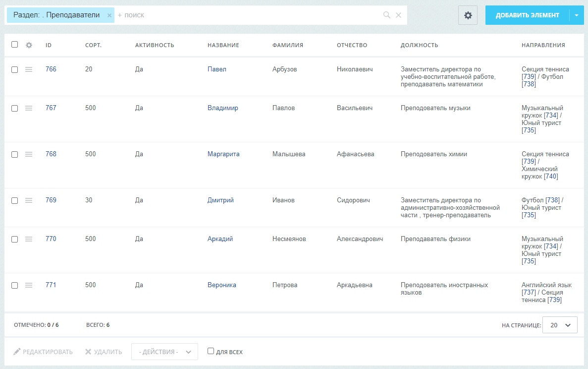The image size is (588, 369).
Task: Open the Аркадий element link
Action: 220,239
